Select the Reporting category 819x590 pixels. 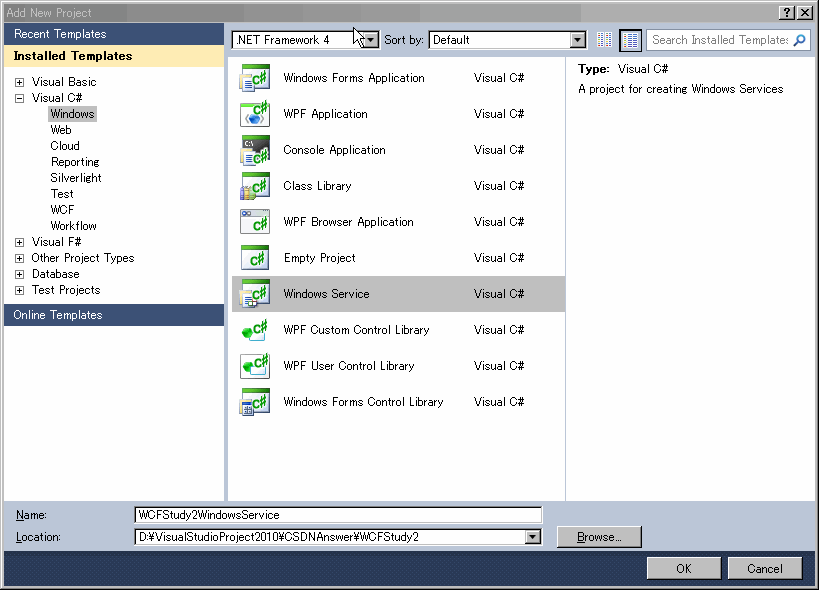click(75, 162)
